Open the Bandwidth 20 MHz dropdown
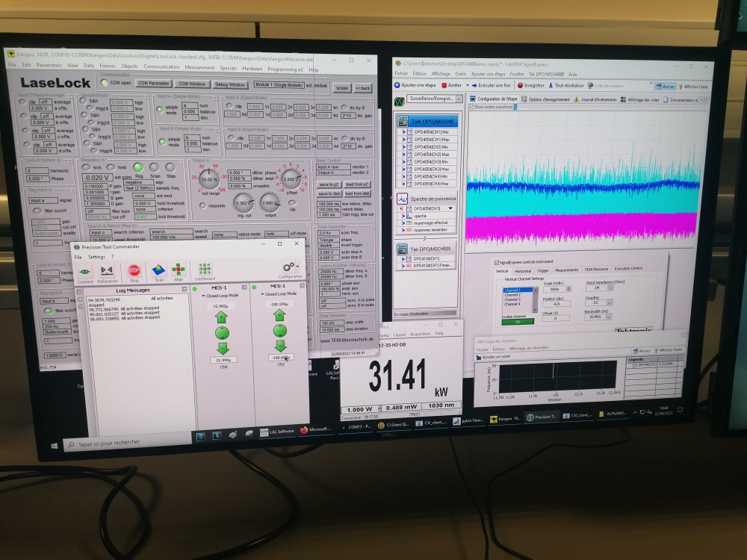This screenshot has height=560, width=747. 608,317
